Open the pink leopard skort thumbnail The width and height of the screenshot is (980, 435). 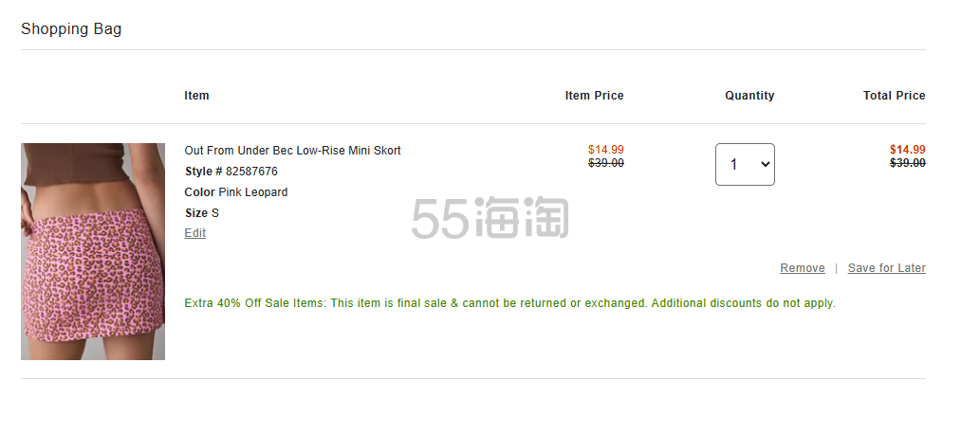click(93, 251)
